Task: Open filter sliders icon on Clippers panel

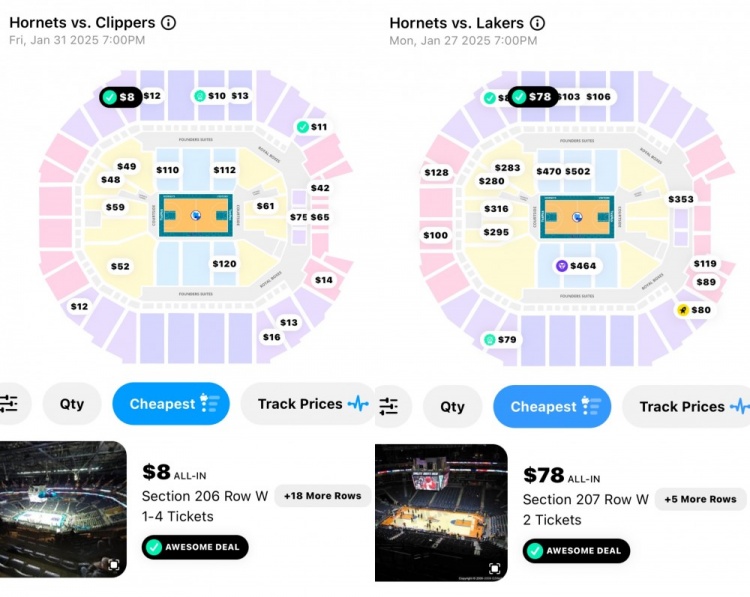Action: (x=10, y=404)
